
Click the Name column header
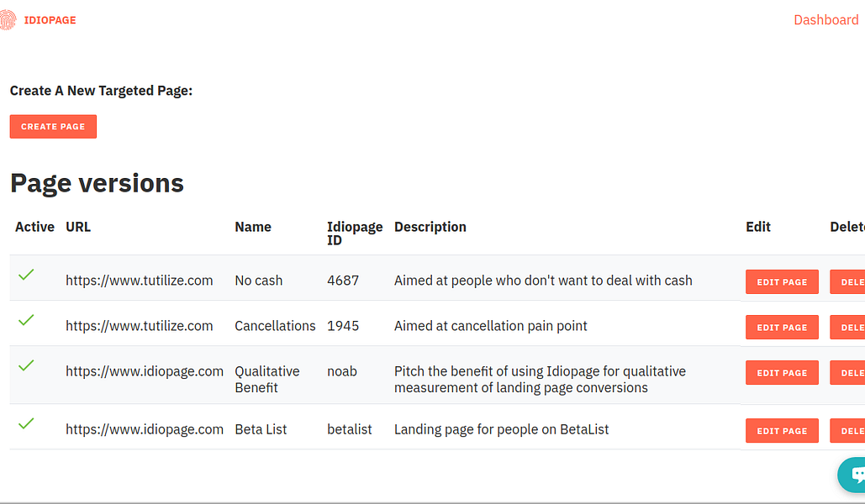[253, 227]
